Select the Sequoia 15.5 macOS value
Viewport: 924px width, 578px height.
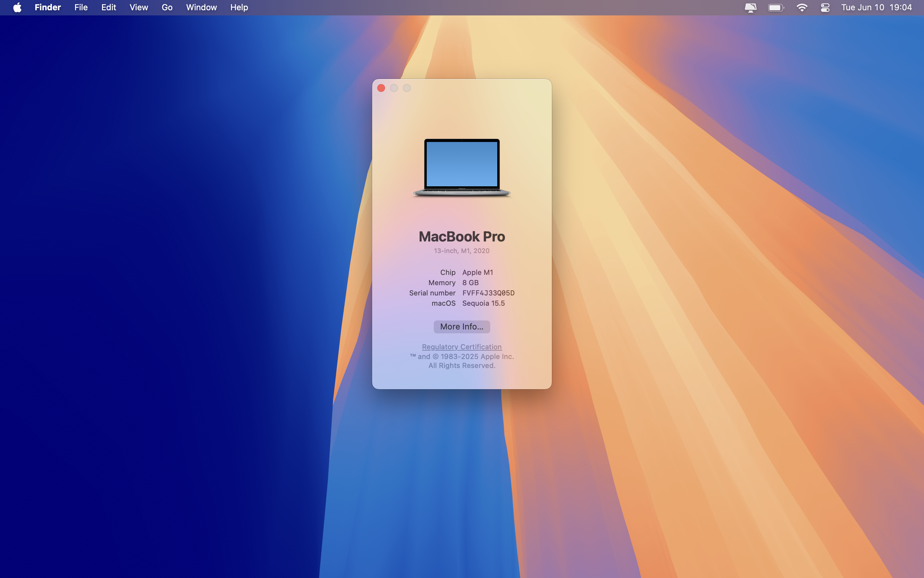click(x=483, y=303)
